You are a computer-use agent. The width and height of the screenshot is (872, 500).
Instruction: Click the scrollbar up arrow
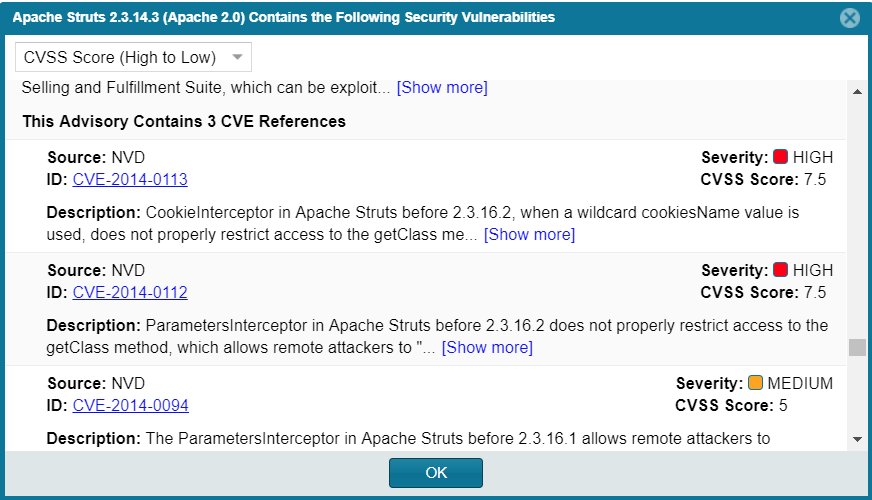pyautogui.click(x=857, y=92)
